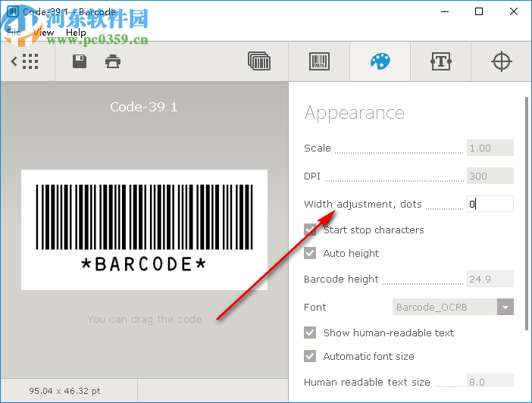Click the DPI value field
Image resolution: width=532 pixels, height=403 pixels.
(490, 176)
